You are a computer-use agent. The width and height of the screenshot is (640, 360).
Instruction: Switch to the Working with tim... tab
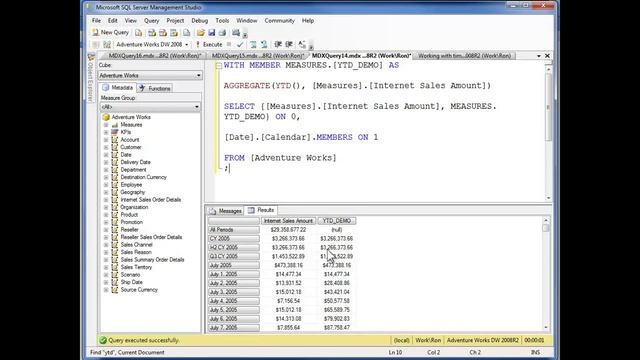point(464,56)
